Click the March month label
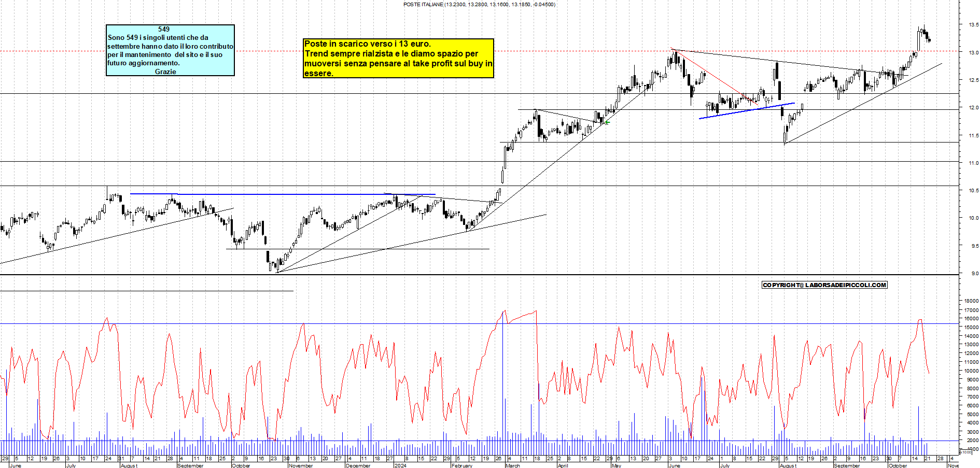This screenshot has height=468, width=980. click(512, 465)
